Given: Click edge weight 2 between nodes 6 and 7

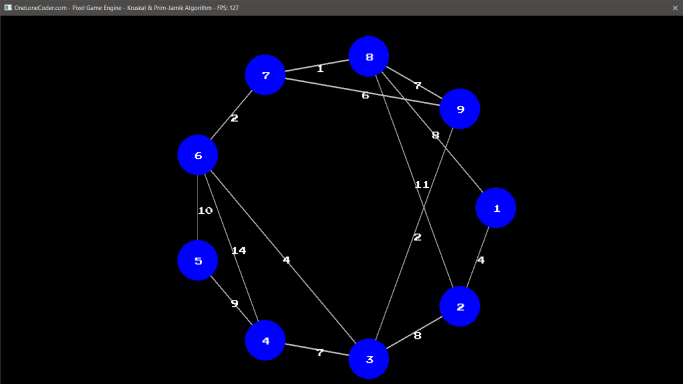Looking at the screenshot, I should 234,118.
